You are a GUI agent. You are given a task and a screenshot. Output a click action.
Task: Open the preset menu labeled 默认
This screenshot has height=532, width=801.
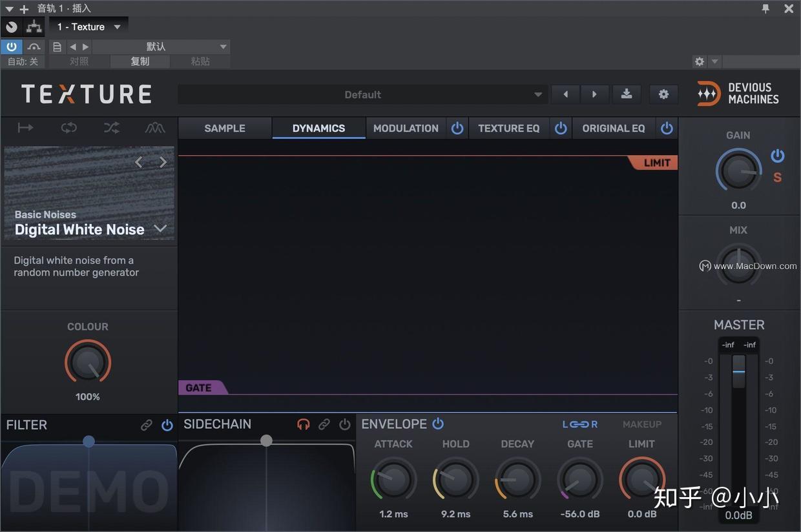pos(155,46)
